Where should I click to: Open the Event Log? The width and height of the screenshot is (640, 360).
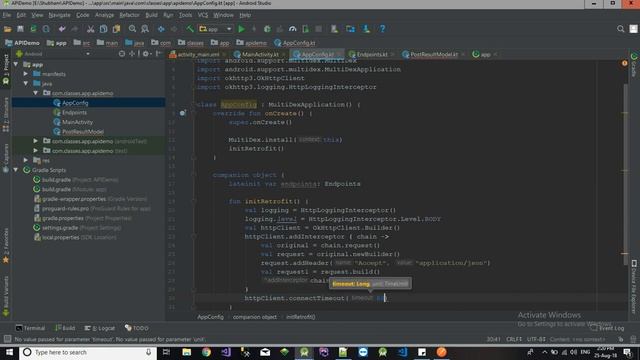click(x=608, y=328)
